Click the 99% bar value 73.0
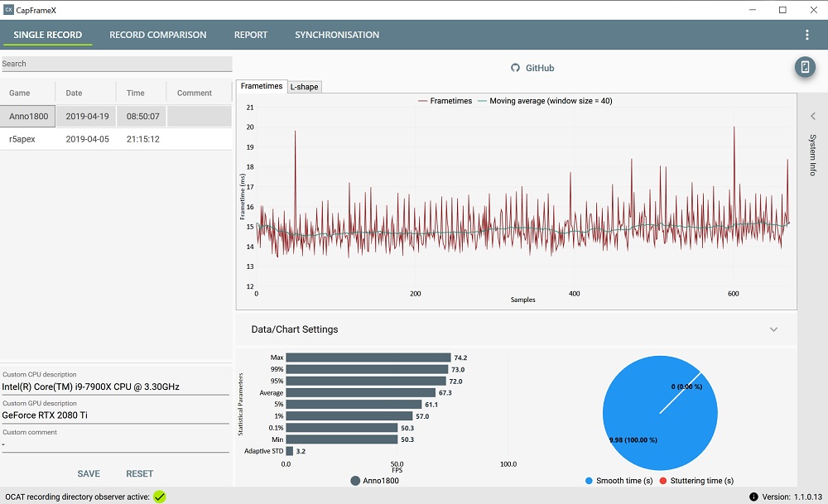The height and width of the screenshot is (504, 828). click(x=458, y=369)
